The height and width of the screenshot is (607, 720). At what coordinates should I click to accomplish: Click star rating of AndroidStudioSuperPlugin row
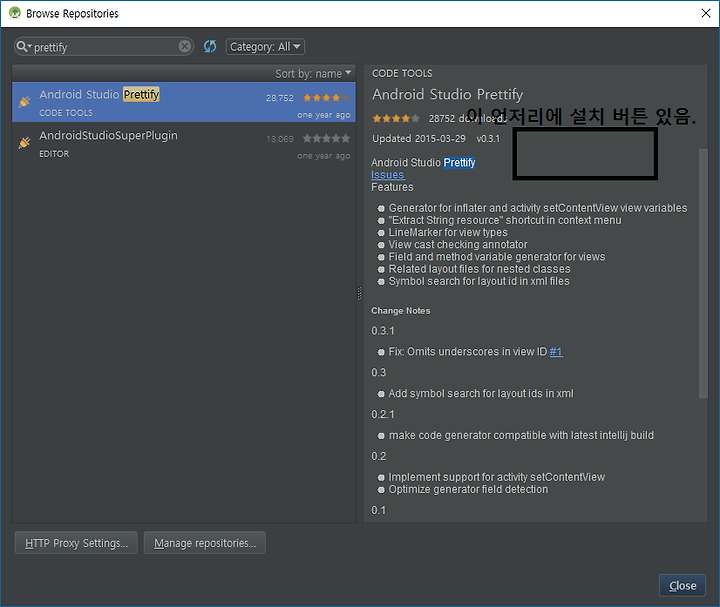326,138
